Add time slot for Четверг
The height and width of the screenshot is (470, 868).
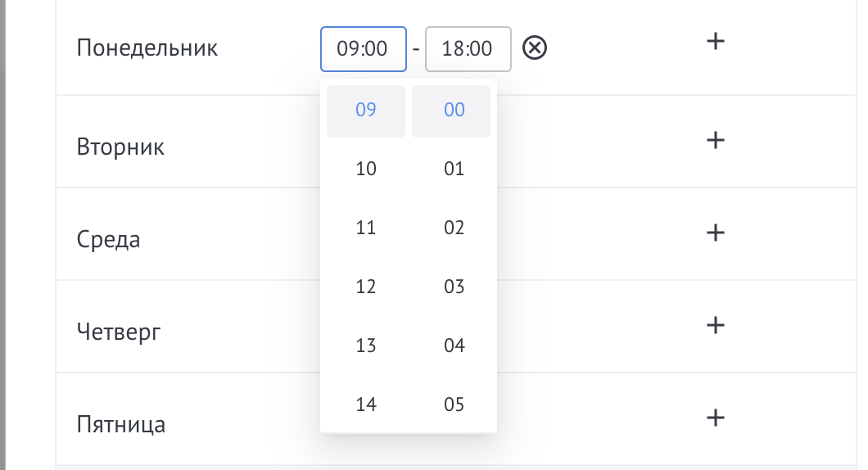click(x=716, y=325)
